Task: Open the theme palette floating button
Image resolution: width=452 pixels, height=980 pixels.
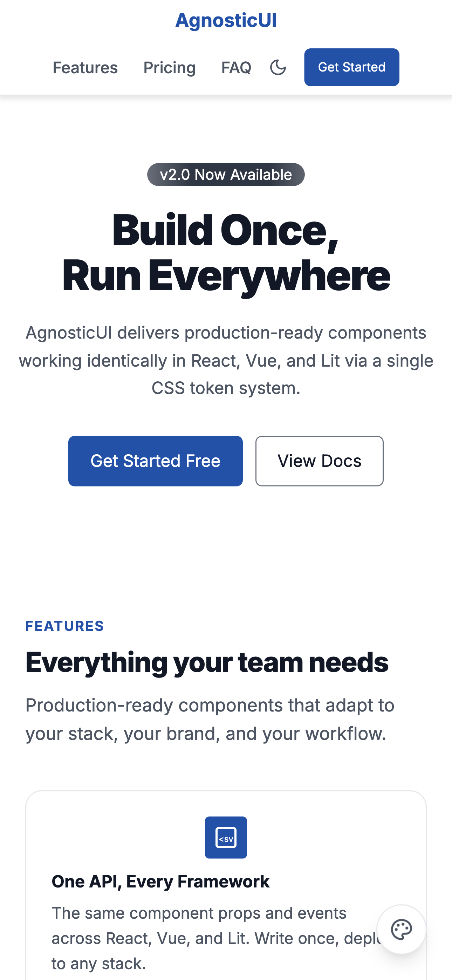Action: (402, 930)
